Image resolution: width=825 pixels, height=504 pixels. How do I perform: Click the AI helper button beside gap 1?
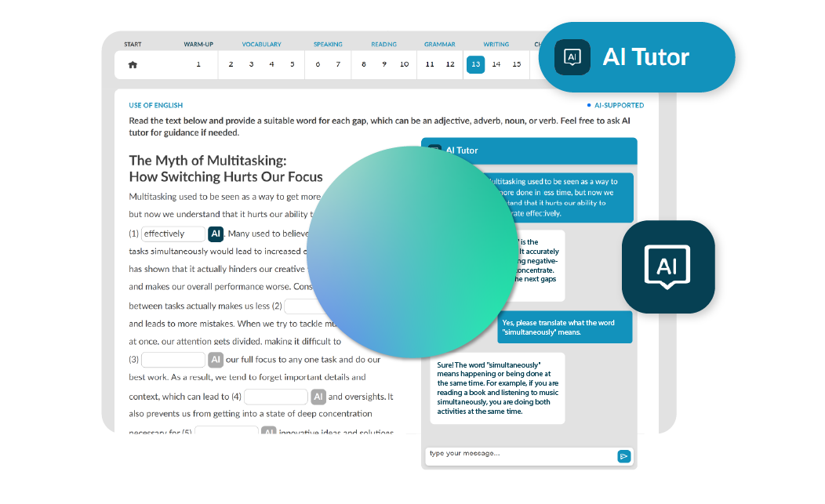[216, 234]
